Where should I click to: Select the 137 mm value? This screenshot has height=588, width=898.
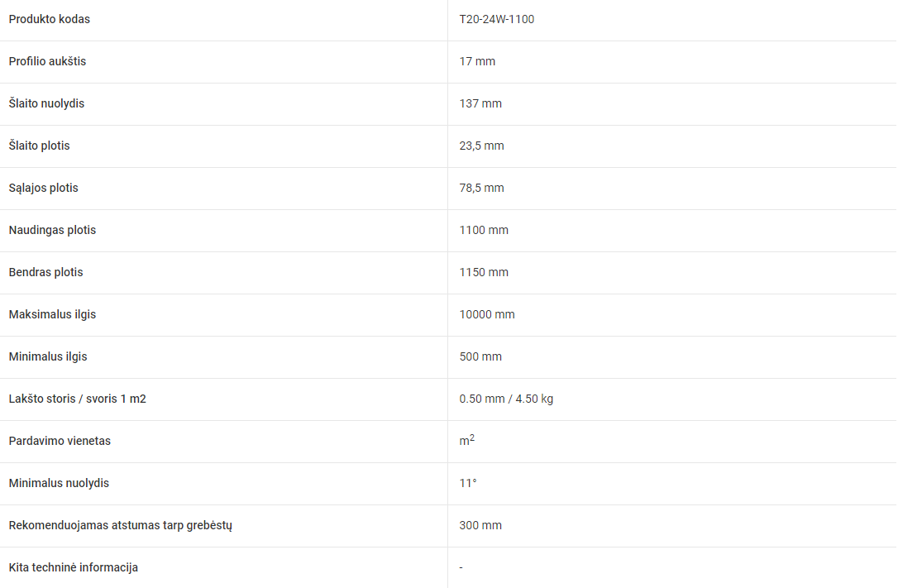(480, 103)
